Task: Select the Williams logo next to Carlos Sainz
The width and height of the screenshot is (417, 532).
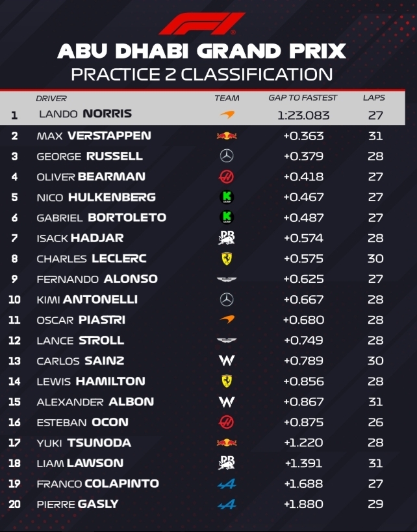Action: point(227,361)
